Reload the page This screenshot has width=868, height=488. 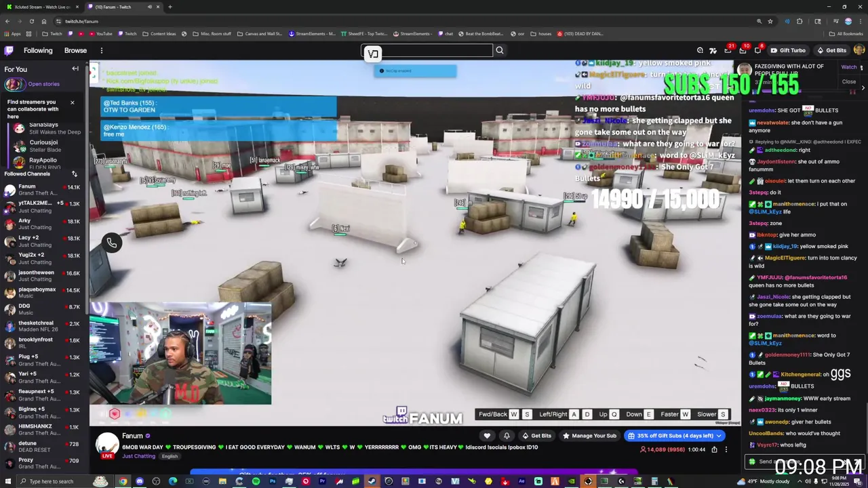tap(31, 21)
